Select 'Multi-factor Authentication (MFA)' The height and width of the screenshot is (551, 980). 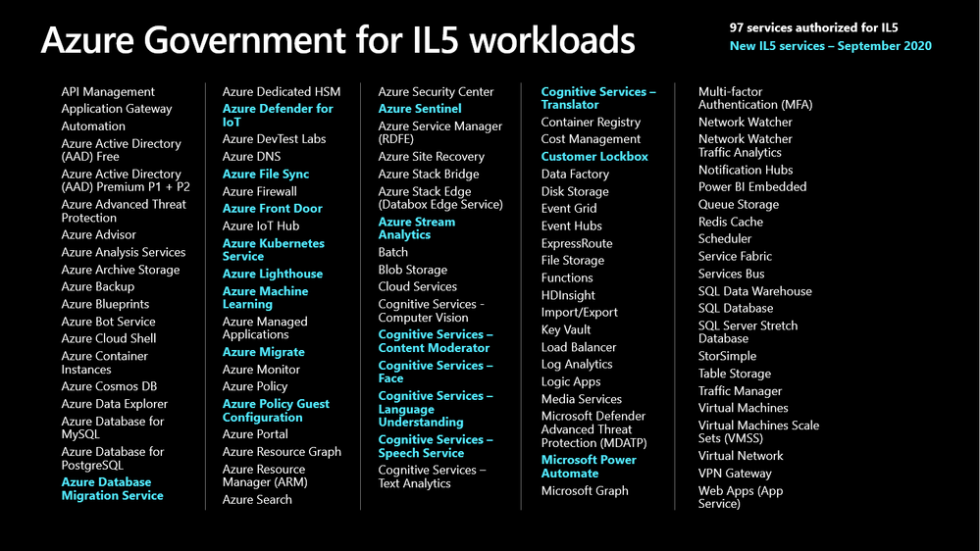(x=755, y=99)
